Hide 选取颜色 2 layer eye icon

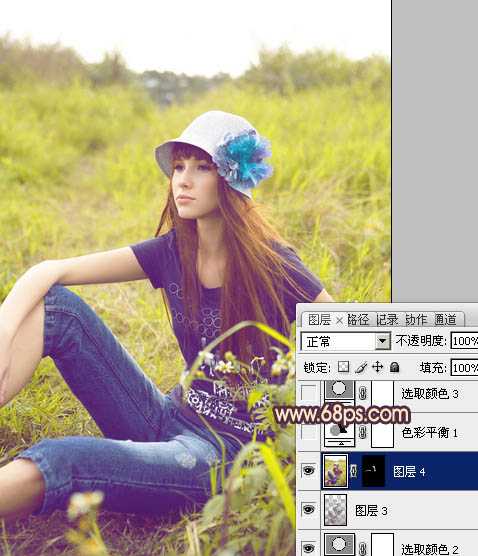[309, 548]
